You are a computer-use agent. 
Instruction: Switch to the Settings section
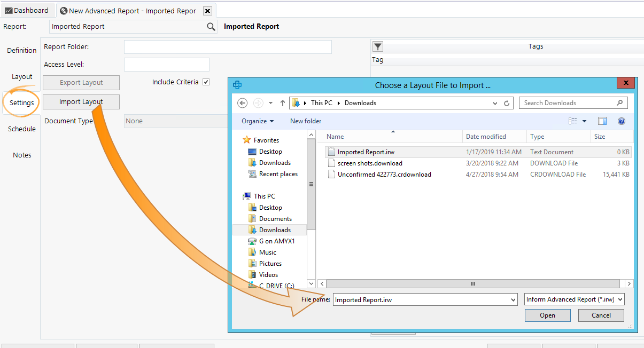pyautogui.click(x=20, y=102)
